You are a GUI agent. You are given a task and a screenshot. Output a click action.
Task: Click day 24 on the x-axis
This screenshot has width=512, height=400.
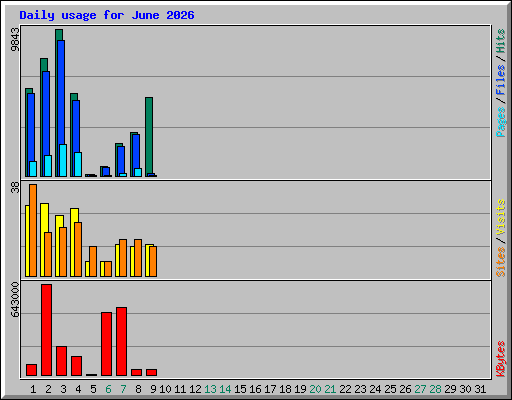[375, 389]
